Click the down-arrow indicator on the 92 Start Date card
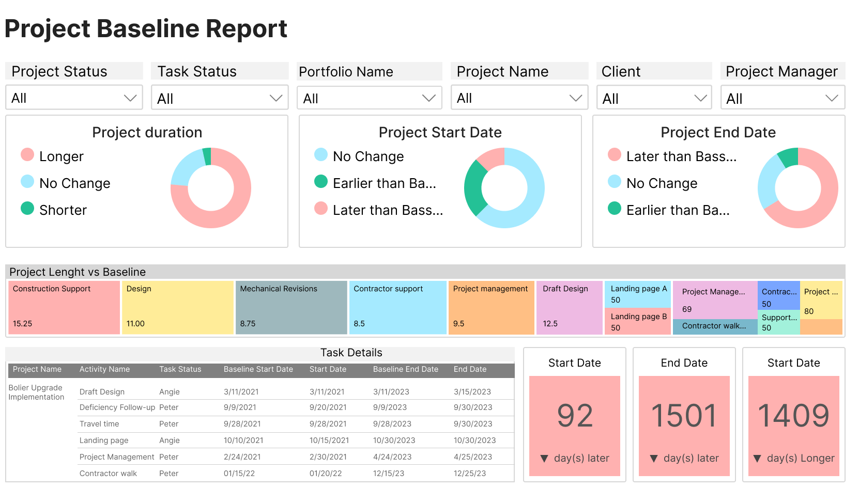Image resolution: width=859 pixels, height=504 pixels. pyautogui.click(x=544, y=458)
